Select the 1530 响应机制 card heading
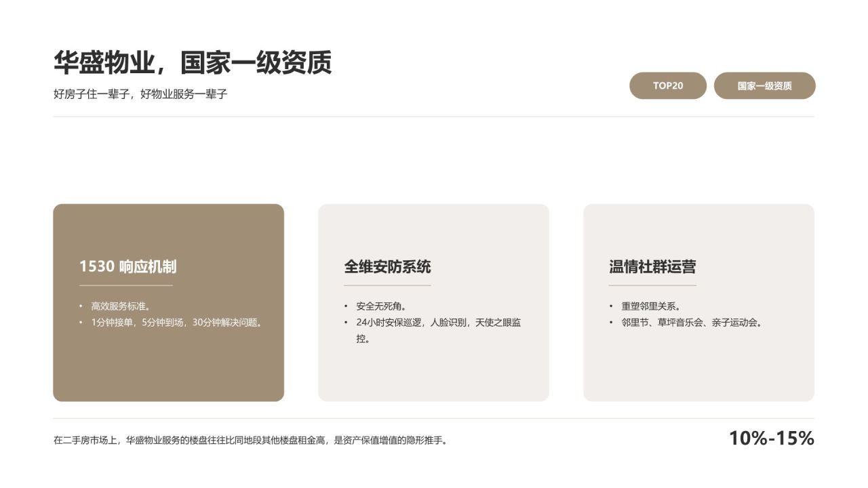This screenshot has height=488, width=868. [x=127, y=266]
